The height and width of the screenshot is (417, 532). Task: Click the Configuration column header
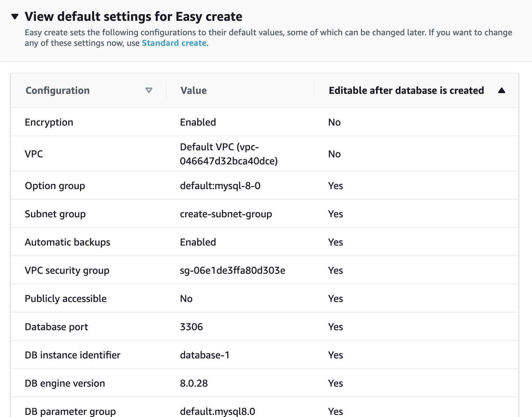[58, 90]
